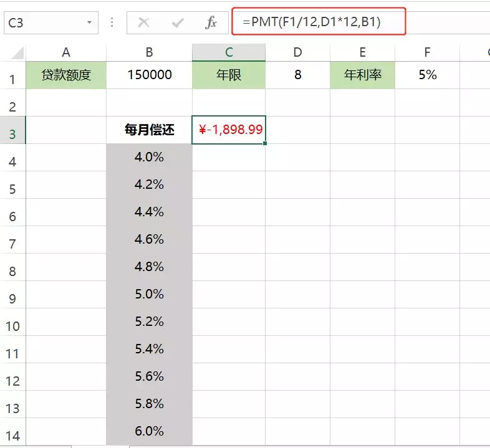Image resolution: width=490 pixels, height=448 pixels.
Task: Select row 8 header
Action: coord(12,267)
